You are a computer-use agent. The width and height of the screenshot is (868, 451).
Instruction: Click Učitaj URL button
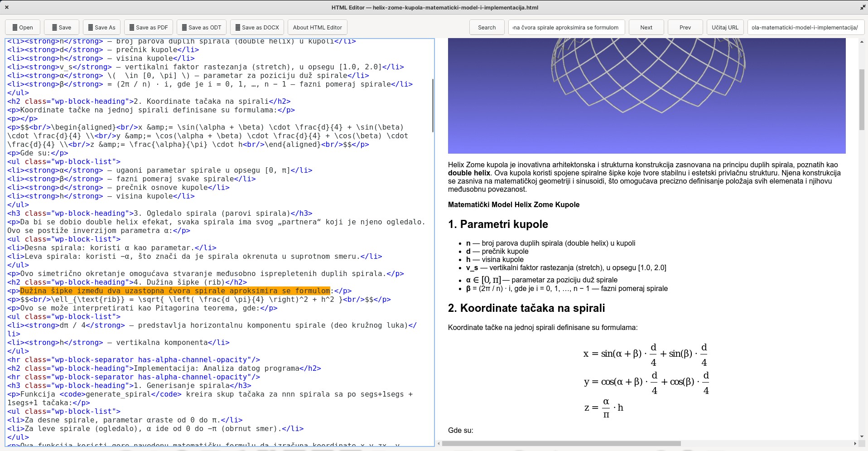[x=725, y=28]
